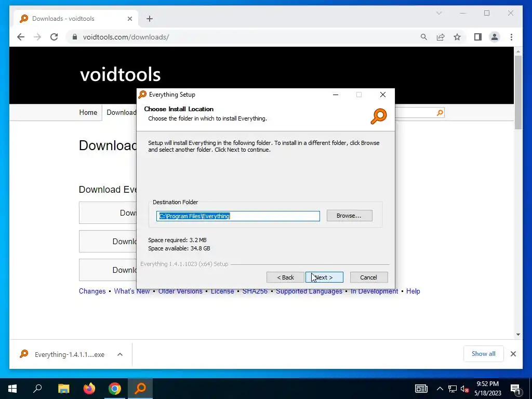Click the voidtools site search icon
This screenshot has height=399, width=532.
(440, 113)
